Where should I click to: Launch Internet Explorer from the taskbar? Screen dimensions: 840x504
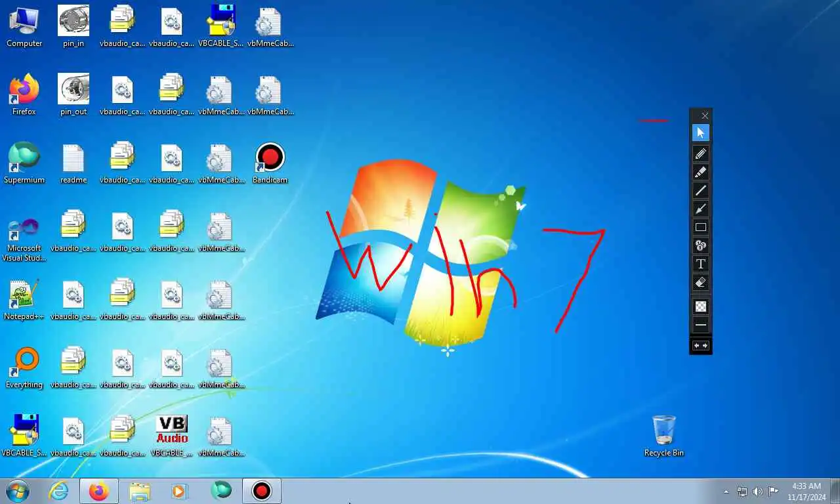(x=59, y=491)
